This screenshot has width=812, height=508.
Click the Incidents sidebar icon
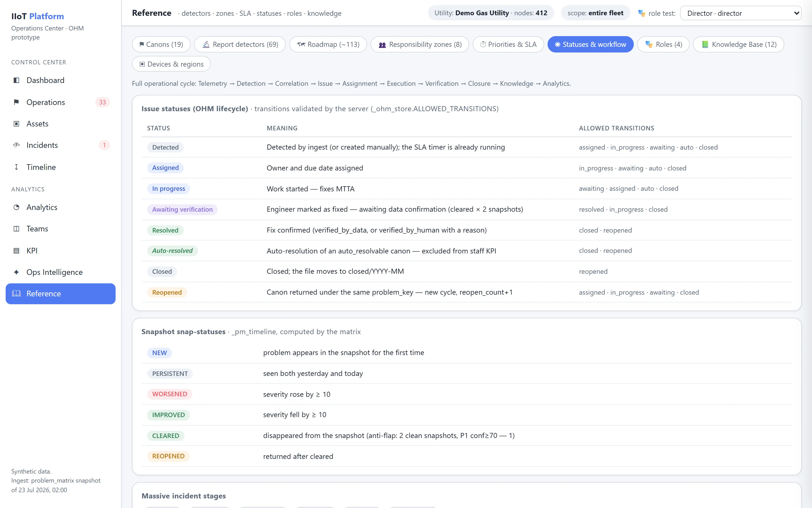pyautogui.click(x=16, y=145)
